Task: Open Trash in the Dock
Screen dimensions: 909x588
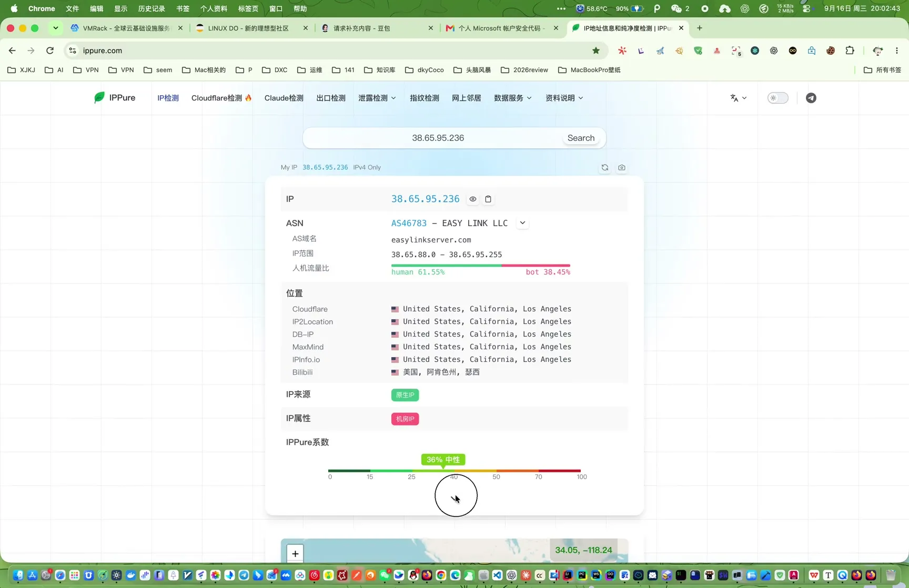Action: (891, 575)
